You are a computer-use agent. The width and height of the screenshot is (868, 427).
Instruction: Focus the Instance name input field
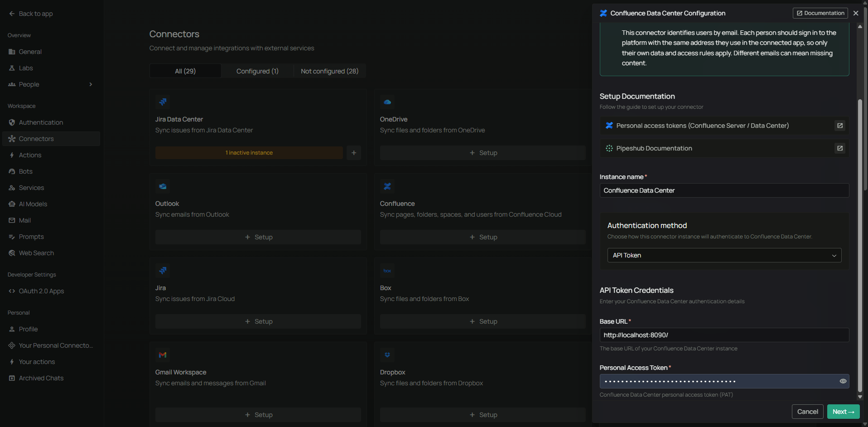tap(724, 190)
